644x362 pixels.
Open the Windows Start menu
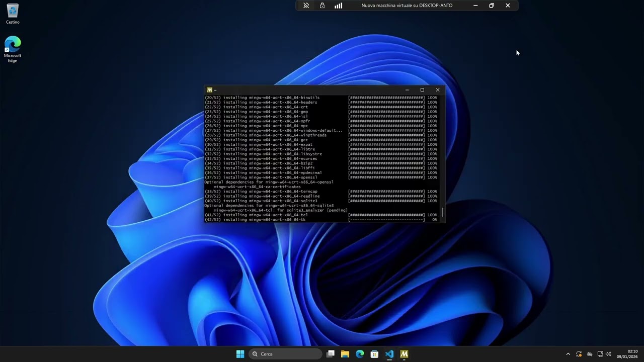pos(240,354)
